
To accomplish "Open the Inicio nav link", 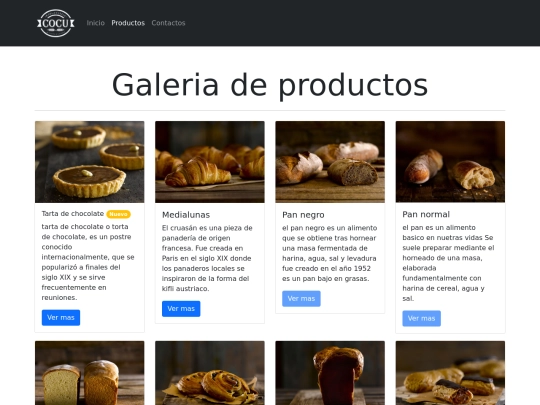I will 95,23.
